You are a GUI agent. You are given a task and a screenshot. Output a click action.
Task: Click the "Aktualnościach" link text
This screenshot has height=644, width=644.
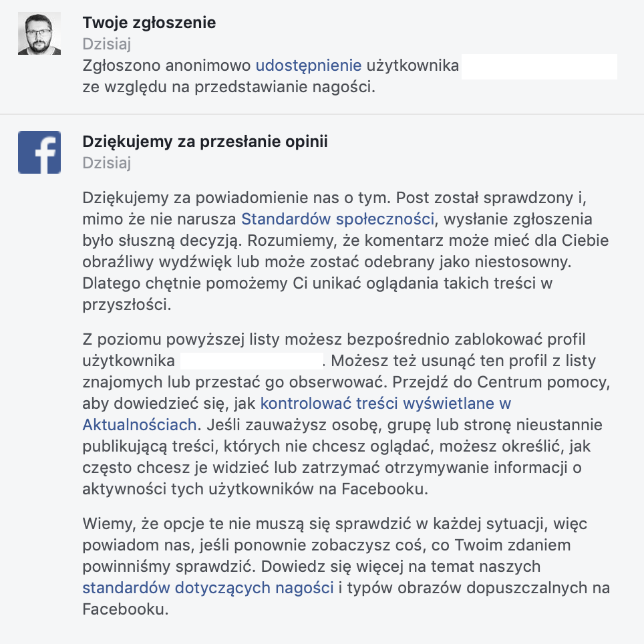click(140, 425)
